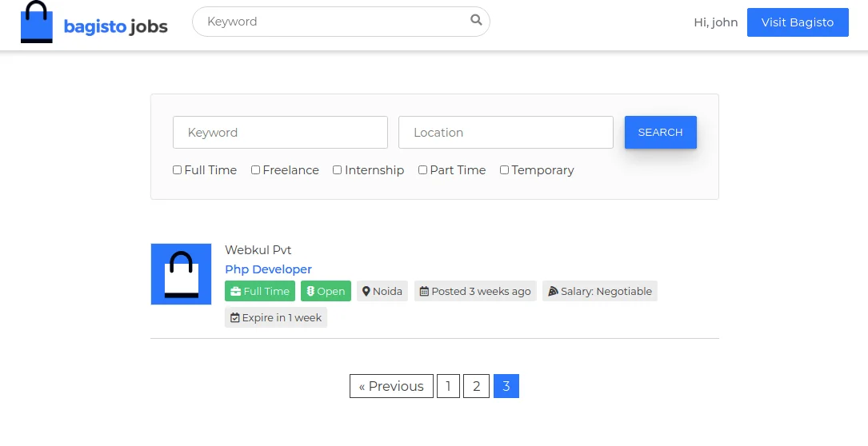Go to the Previous page
The height and width of the screenshot is (446, 868).
pyautogui.click(x=391, y=386)
